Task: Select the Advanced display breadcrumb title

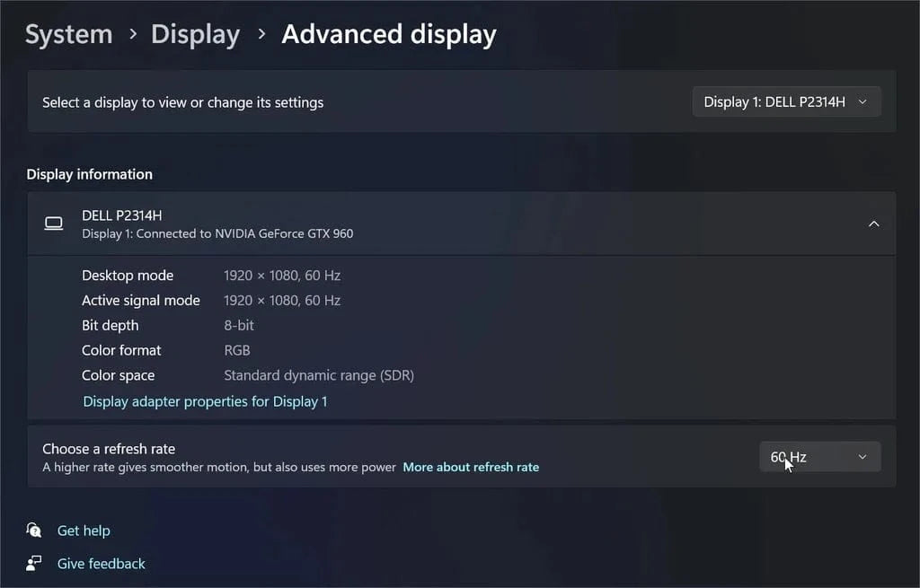Action: [388, 33]
